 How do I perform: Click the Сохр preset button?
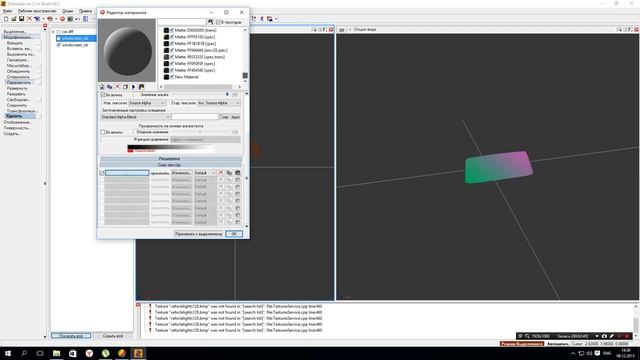point(224,117)
